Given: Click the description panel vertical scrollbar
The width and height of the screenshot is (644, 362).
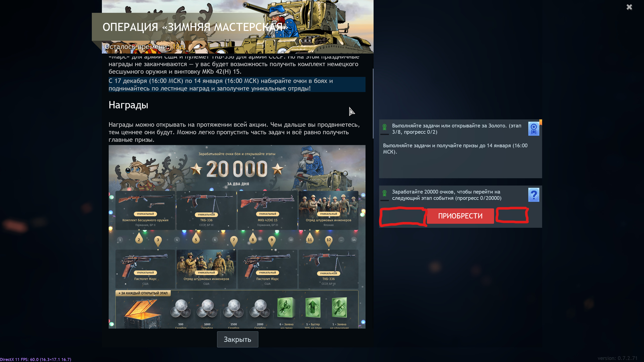Looking at the screenshot, I should pyautogui.click(x=373, y=103).
